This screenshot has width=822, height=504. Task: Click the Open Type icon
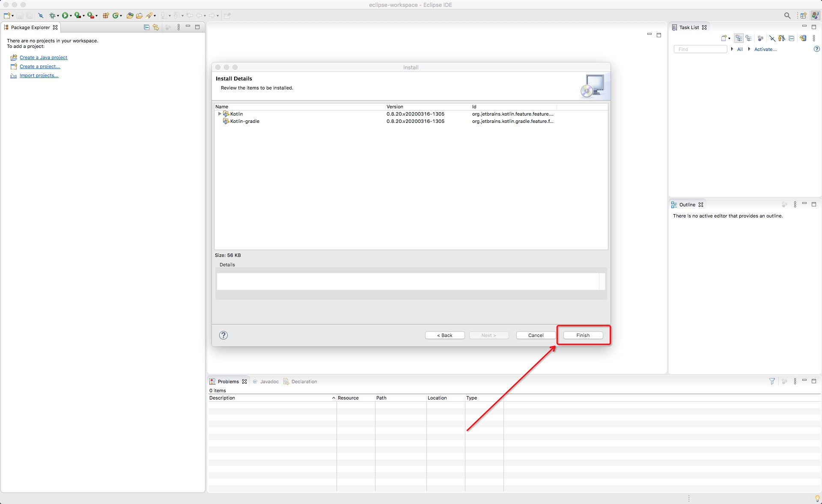point(130,15)
